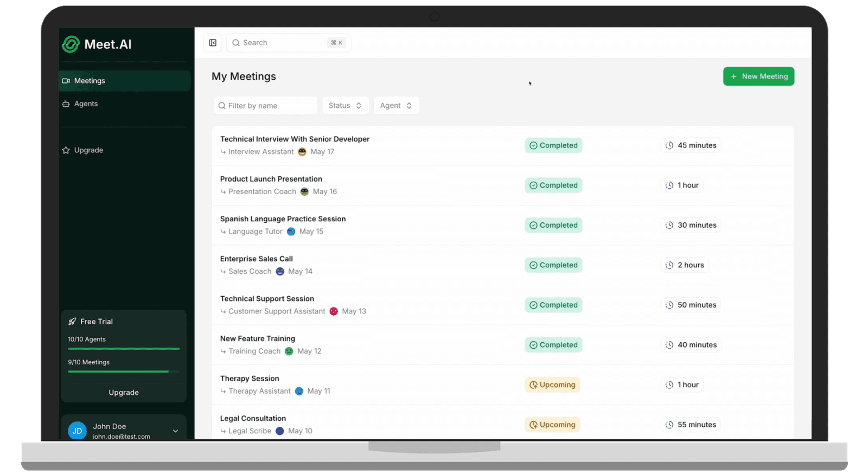Click the upcoming clock icon for Therapy Session
This screenshot has height=474, width=868.
[x=533, y=385]
